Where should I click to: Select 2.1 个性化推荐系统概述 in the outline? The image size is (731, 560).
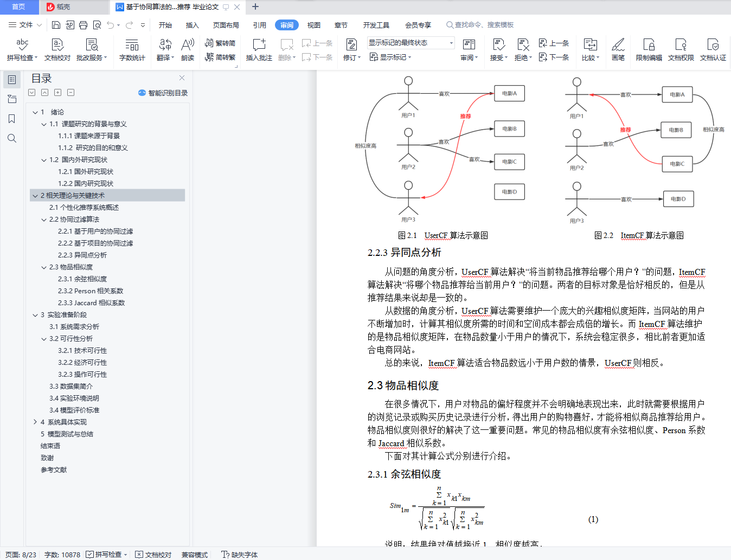pyautogui.click(x=84, y=208)
